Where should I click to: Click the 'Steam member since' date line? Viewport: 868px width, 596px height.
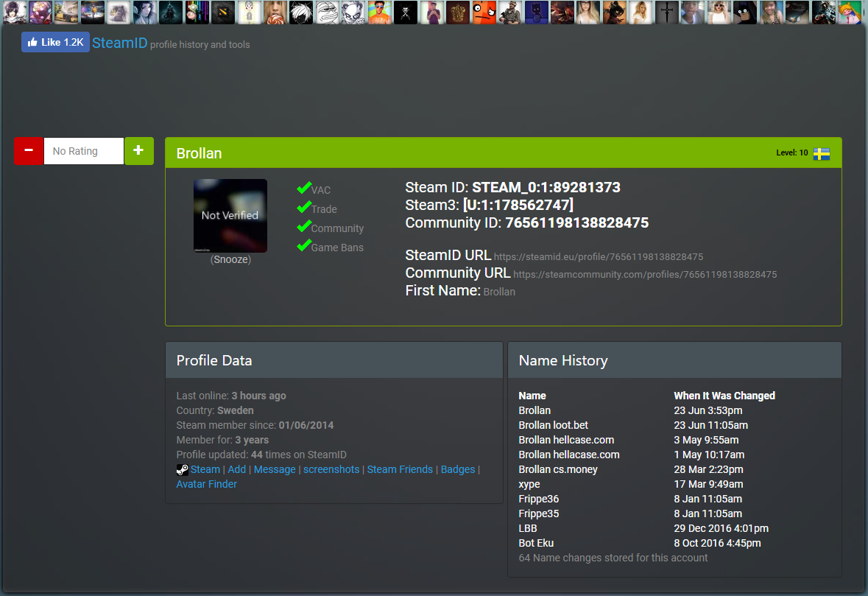click(255, 425)
